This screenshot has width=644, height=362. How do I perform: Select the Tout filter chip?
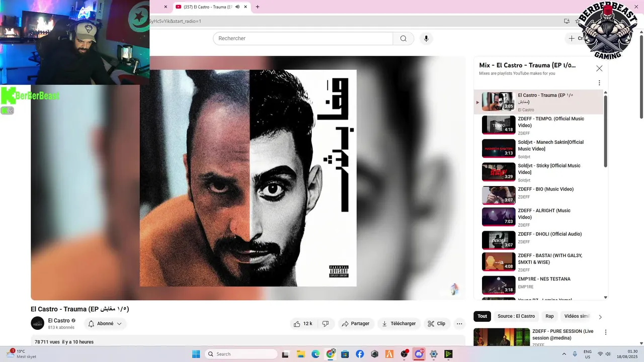click(482, 316)
